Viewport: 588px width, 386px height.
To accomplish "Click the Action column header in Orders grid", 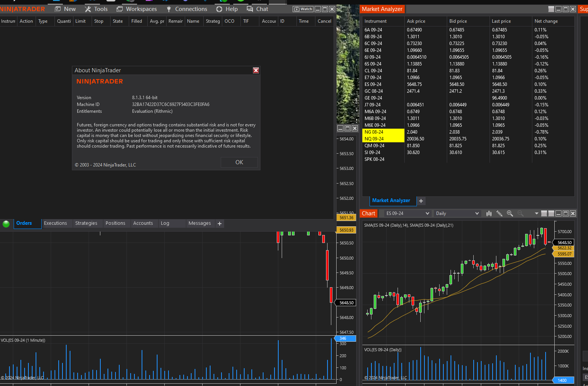I will tap(27, 21).
